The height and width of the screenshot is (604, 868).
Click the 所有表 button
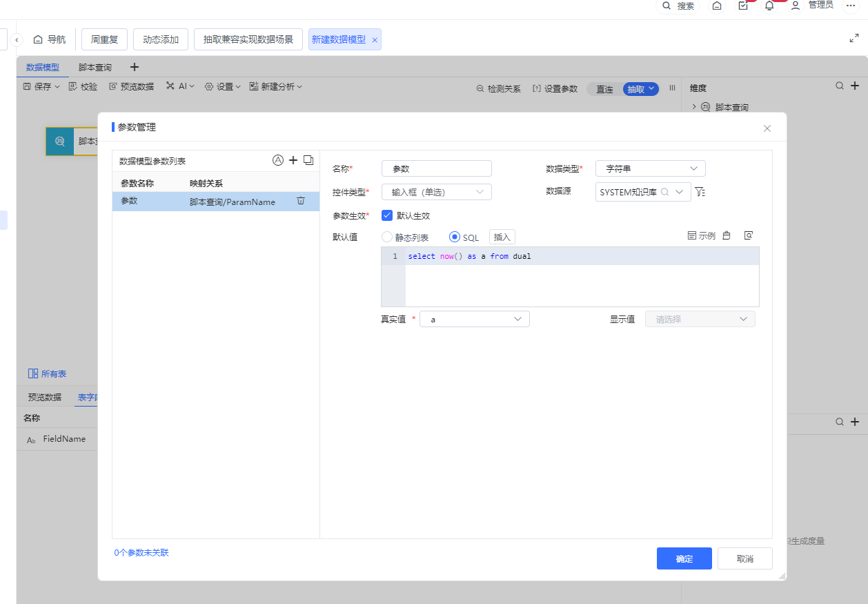pyautogui.click(x=47, y=373)
